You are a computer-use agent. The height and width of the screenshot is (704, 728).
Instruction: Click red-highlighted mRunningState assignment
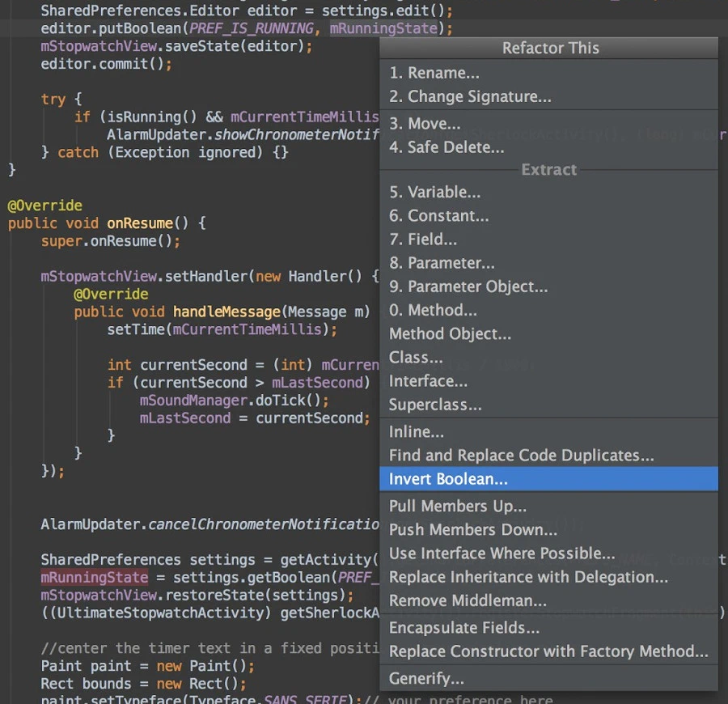click(95, 577)
